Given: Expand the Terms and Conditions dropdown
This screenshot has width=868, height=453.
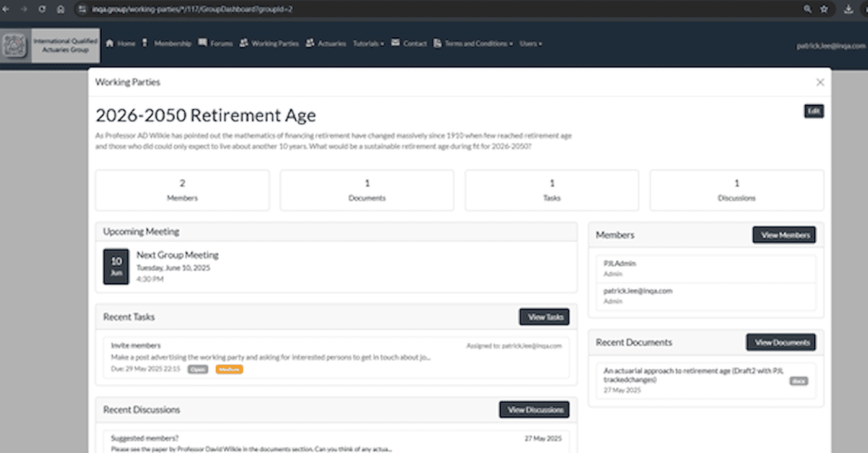Looking at the screenshot, I should pyautogui.click(x=478, y=44).
